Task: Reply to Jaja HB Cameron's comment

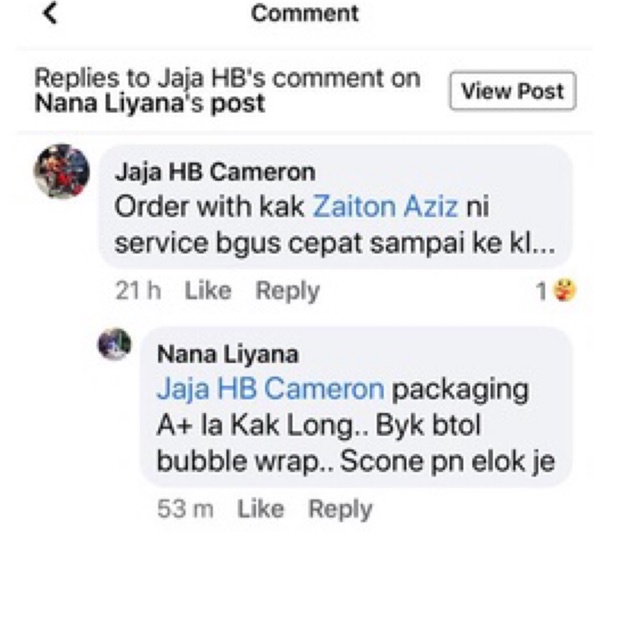Action: coord(287,291)
